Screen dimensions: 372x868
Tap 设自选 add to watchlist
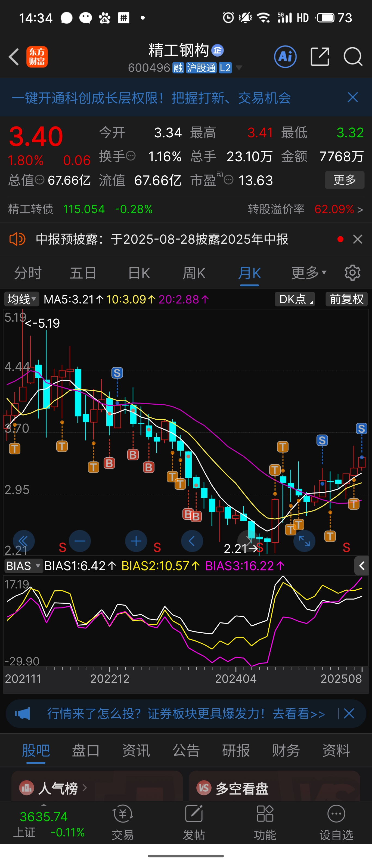tap(336, 823)
